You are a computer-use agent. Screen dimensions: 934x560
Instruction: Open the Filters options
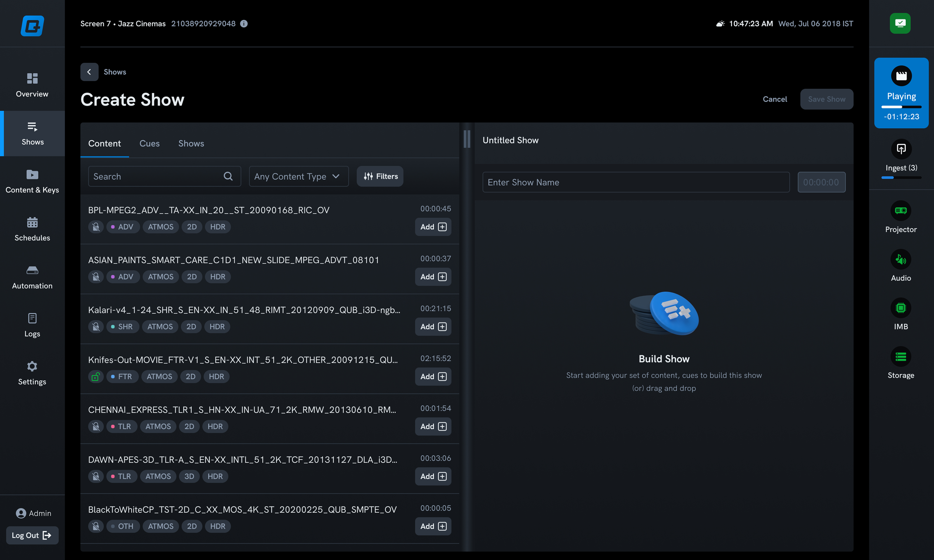click(380, 176)
